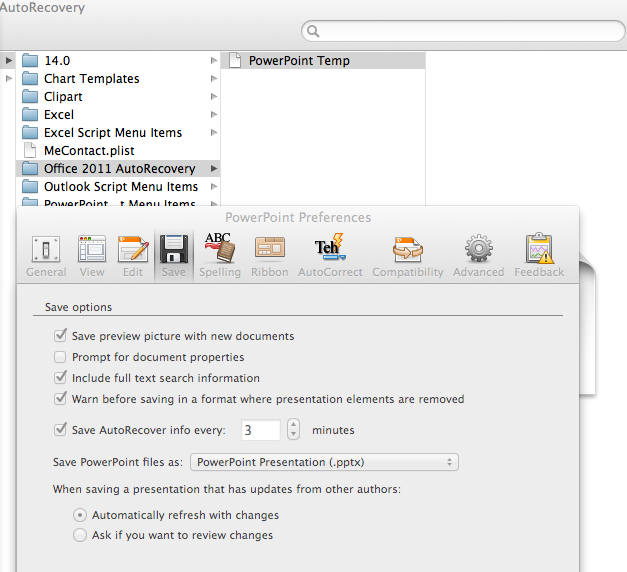Image resolution: width=627 pixels, height=572 pixels.
Task: Select the 14.0 folder name
Action: point(57,61)
